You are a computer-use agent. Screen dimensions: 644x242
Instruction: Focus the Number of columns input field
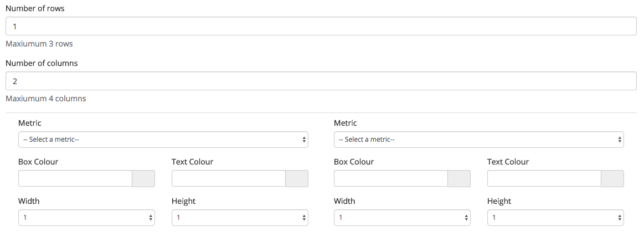321,81
